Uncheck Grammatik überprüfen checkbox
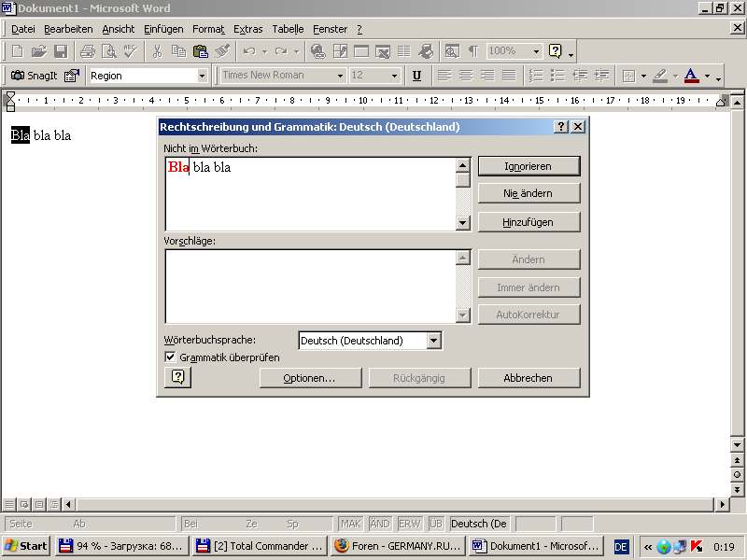 [170, 357]
